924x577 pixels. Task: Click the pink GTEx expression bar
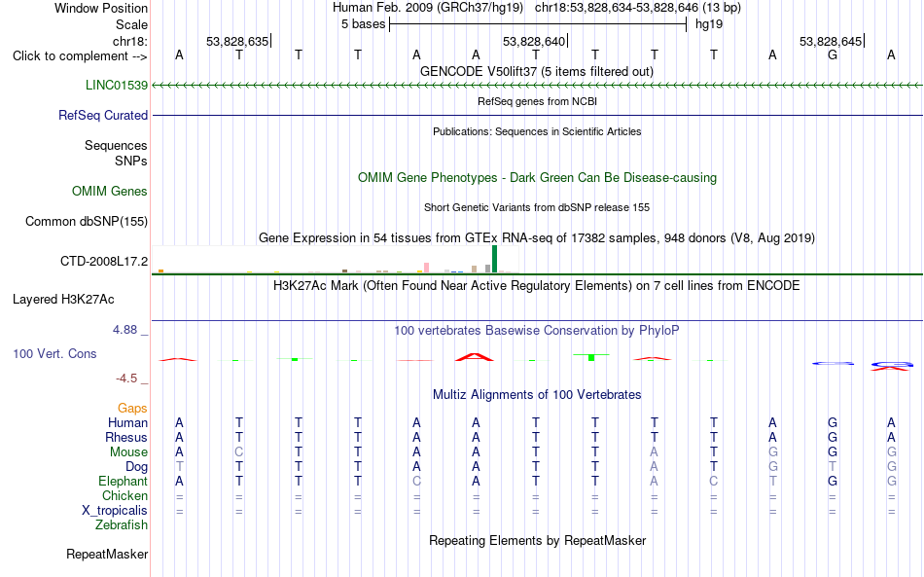pos(426,268)
